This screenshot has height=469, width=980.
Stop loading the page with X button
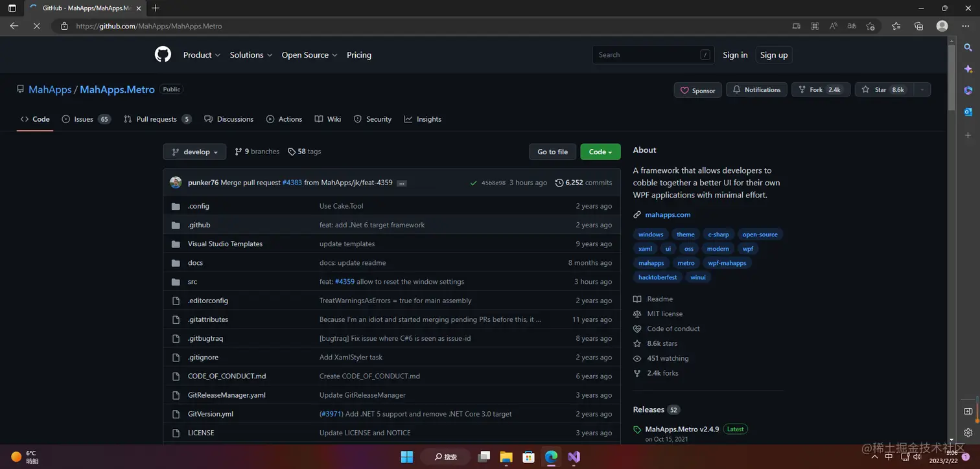tap(36, 26)
